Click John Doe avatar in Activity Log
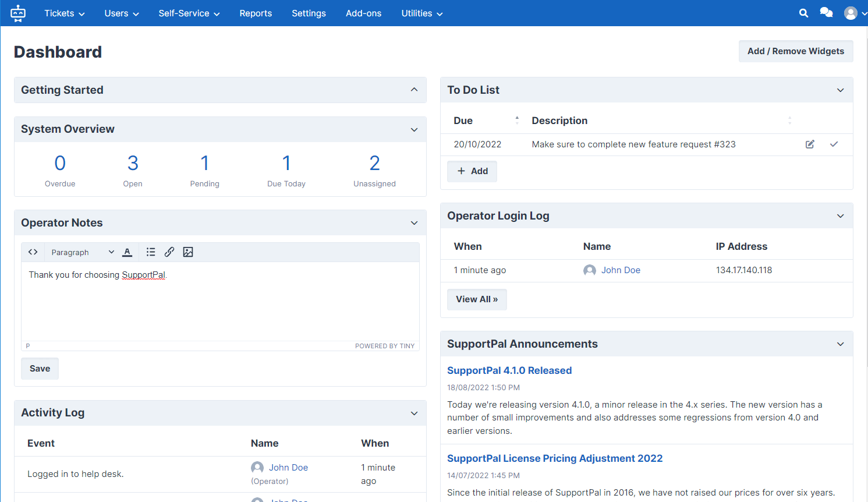The height and width of the screenshot is (502, 868). click(x=257, y=468)
